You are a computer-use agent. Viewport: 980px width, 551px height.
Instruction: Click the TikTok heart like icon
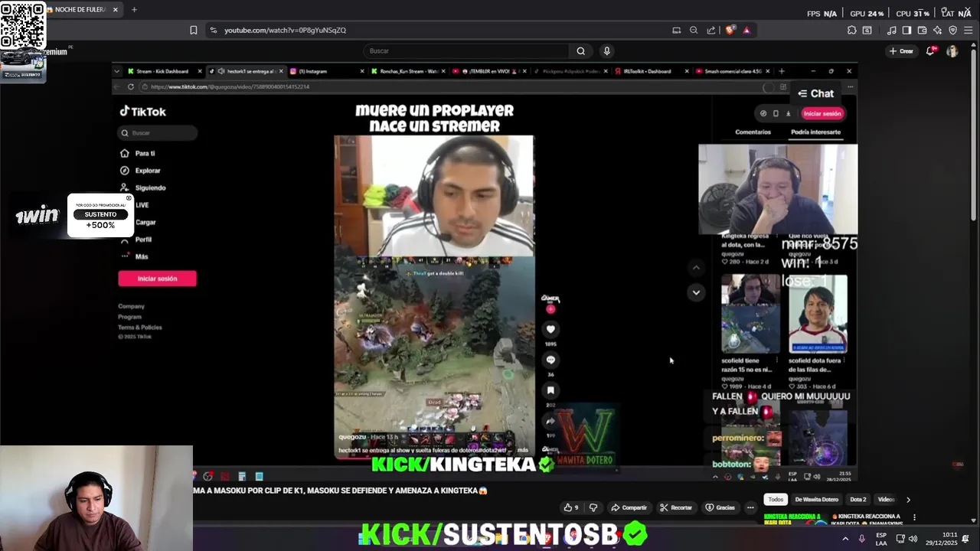[x=550, y=329]
